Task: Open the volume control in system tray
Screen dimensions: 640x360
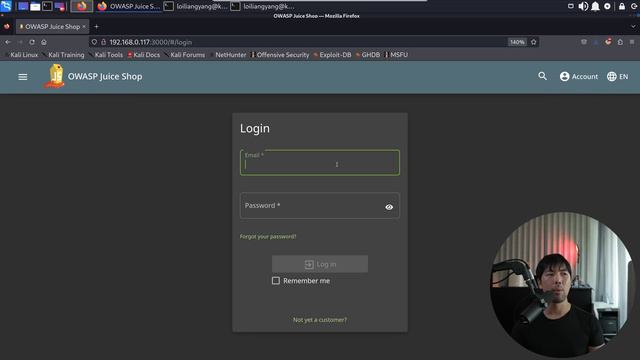Action: coord(583,6)
